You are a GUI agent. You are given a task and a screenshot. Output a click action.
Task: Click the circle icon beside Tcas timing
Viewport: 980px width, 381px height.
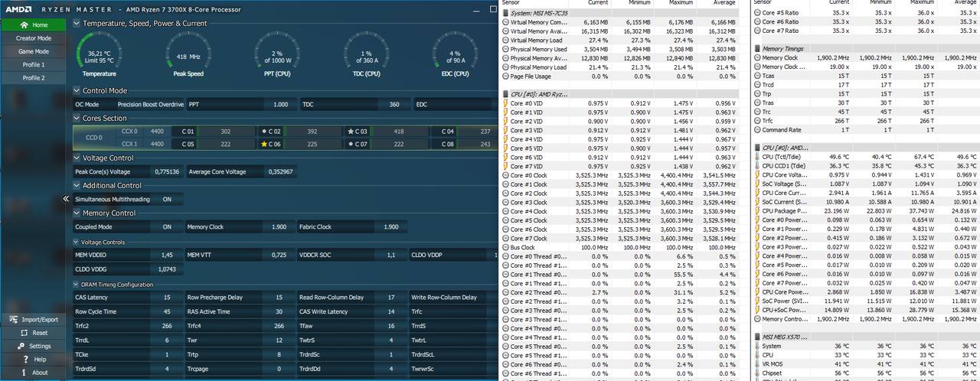pos(757,77)
